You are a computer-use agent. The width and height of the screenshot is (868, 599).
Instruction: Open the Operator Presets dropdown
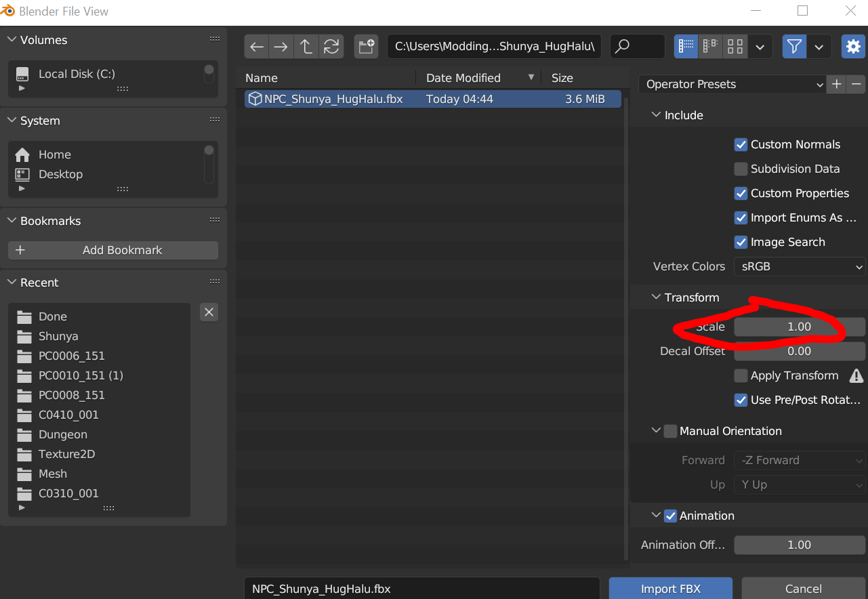(x=732, y=84)
